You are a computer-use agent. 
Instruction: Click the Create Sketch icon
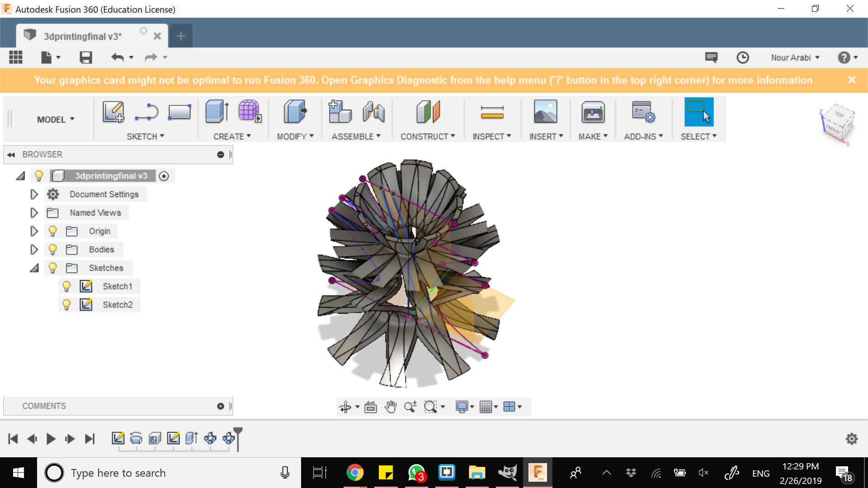pos(113,112)
